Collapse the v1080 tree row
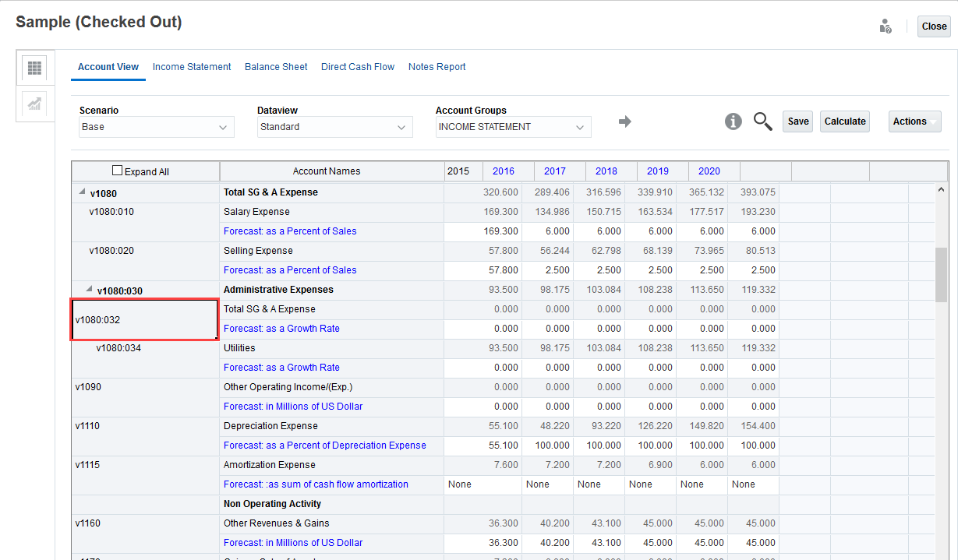The image size is (958, 560). point(82,192)
